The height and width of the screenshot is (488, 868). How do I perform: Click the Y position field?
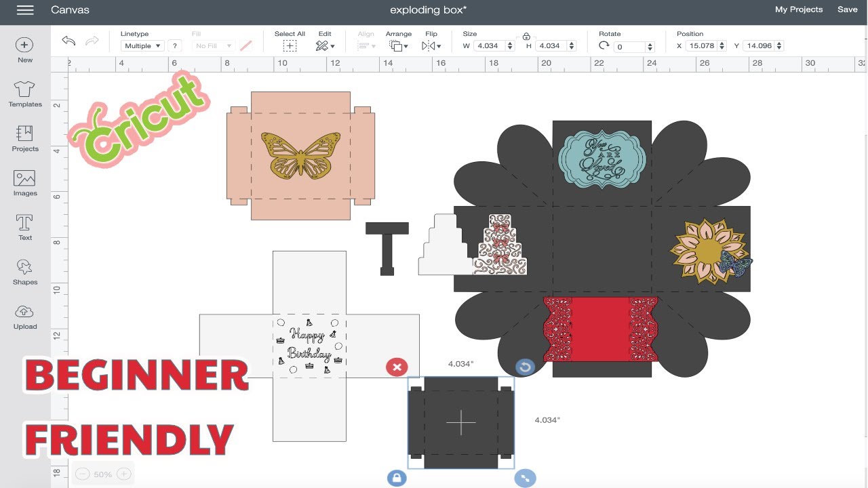pos(759,46)
